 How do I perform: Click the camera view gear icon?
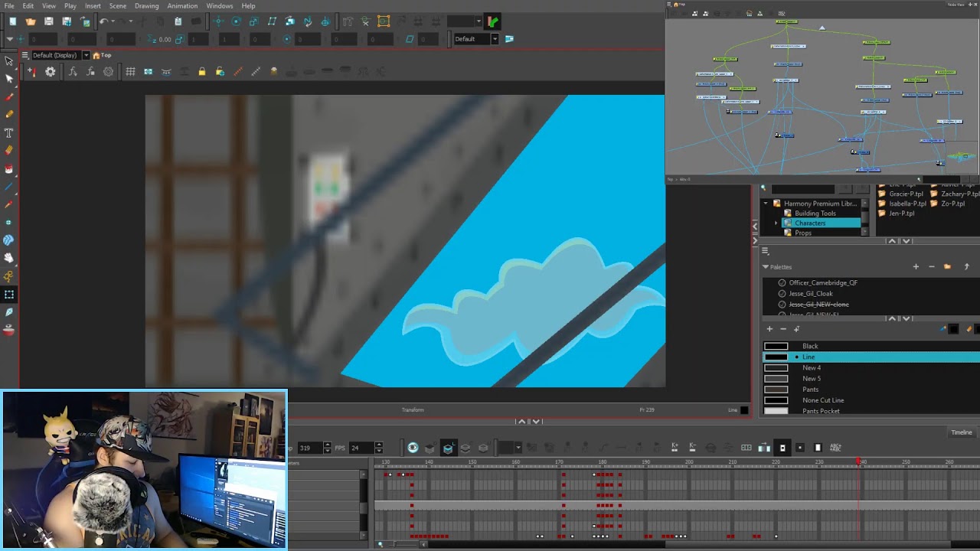pyautogui.click(x=51, y=71)
